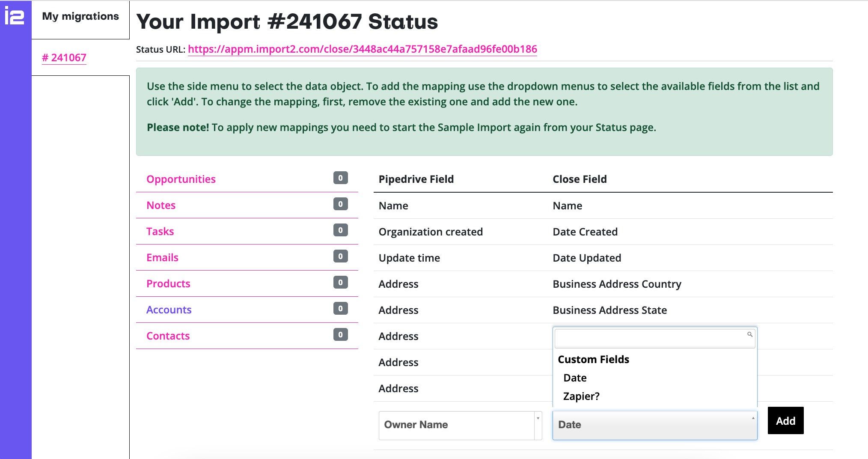
Task: Click the Name Pipedrive field cell
Action: pos(393,206)
